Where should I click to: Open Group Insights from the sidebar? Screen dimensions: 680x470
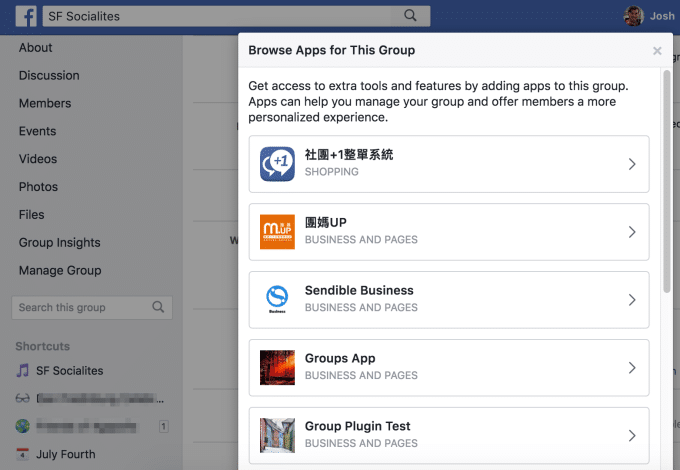60,242
